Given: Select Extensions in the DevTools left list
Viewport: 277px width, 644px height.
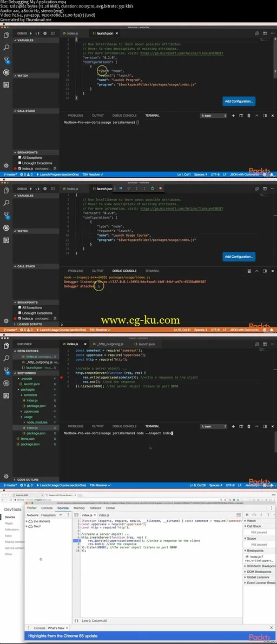Looking at the screenshot, I should click(x=11, y=529).
